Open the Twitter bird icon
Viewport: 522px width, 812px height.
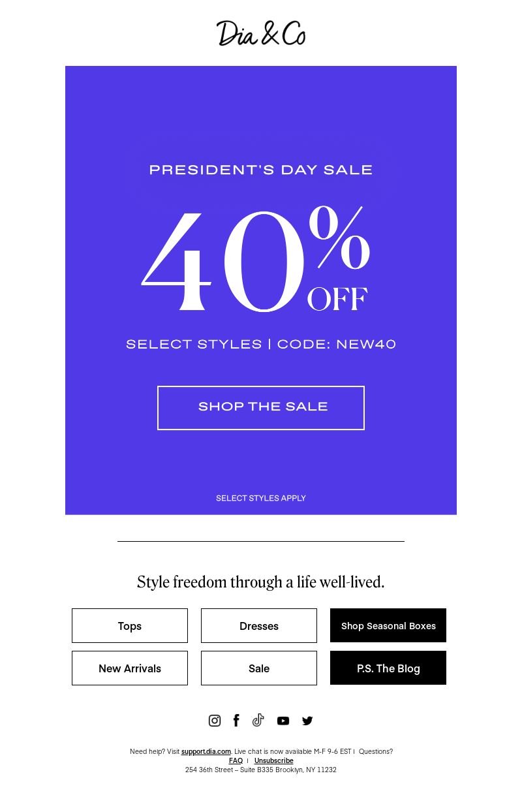pyautogui.click(x=307, y=721)
